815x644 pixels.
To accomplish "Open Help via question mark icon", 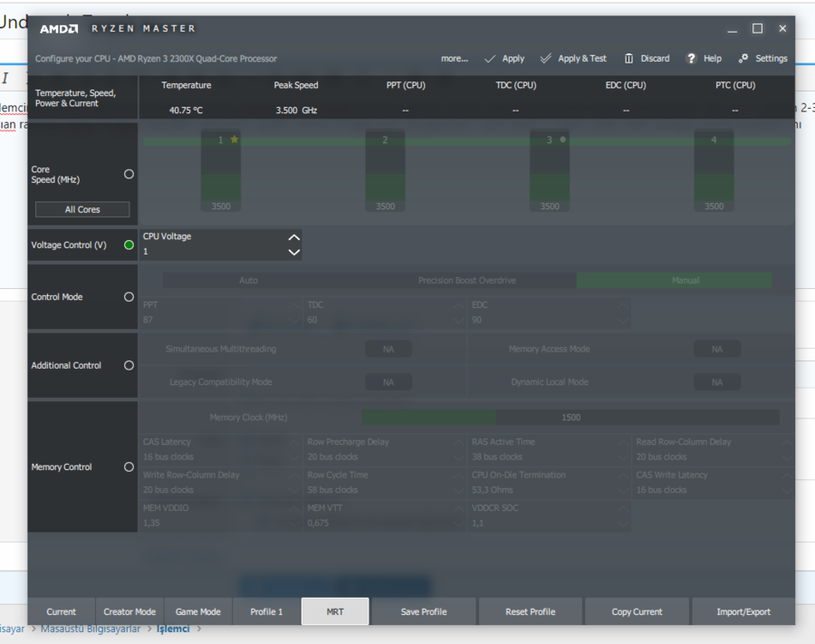I will coord(691,58).
